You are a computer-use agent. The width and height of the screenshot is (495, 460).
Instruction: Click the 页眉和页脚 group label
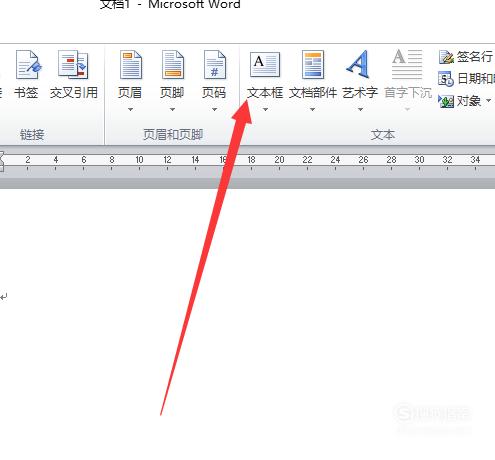click(x=173, y=135)
